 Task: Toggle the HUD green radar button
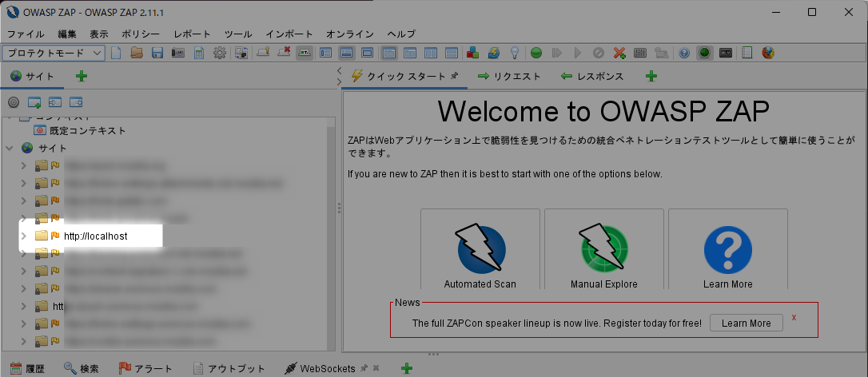coord(704,54)
